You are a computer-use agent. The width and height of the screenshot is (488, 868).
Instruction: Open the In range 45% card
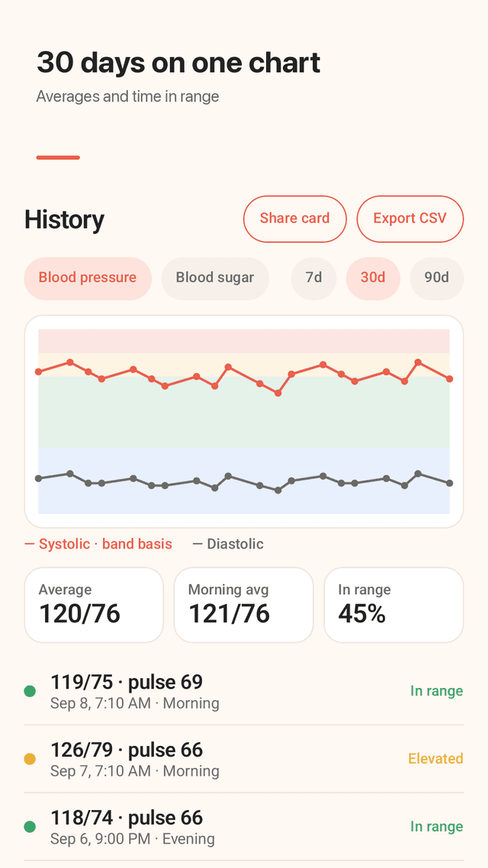click(393, 605)
